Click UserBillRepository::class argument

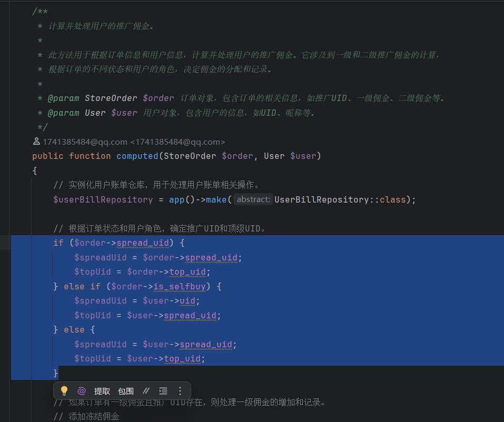(x=340, y=199)
